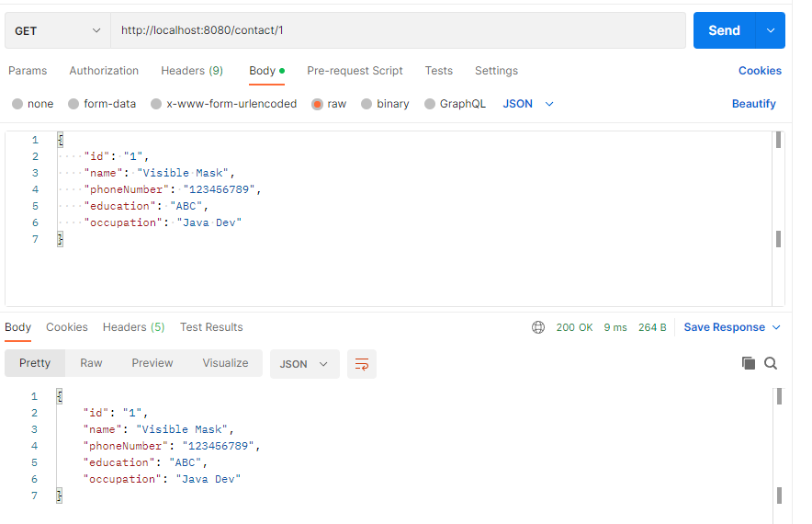
Task: Click the Beautify link
Action: 753,104
